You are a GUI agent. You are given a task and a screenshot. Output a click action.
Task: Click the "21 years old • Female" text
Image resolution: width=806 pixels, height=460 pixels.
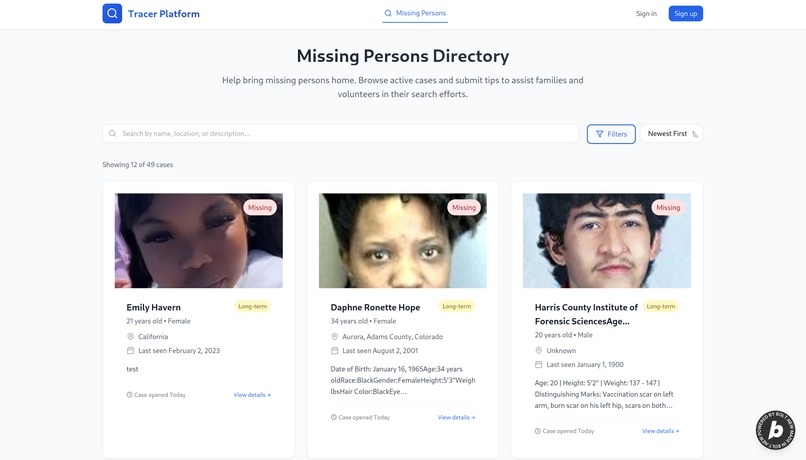click(158, 321)
